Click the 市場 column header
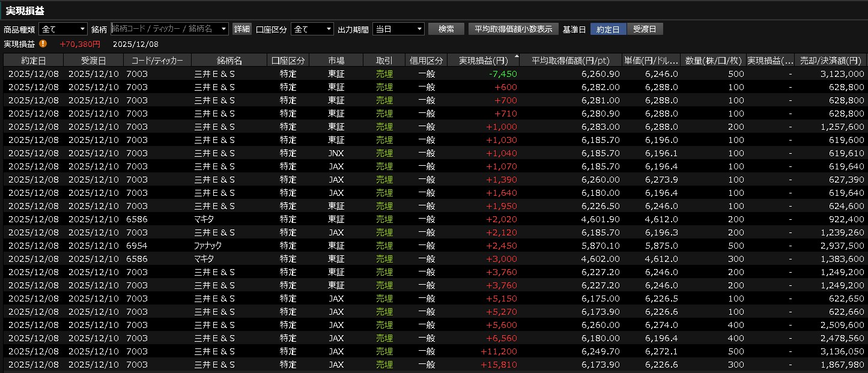This screenshot has width=868, height=373. [x=336, y=60]
